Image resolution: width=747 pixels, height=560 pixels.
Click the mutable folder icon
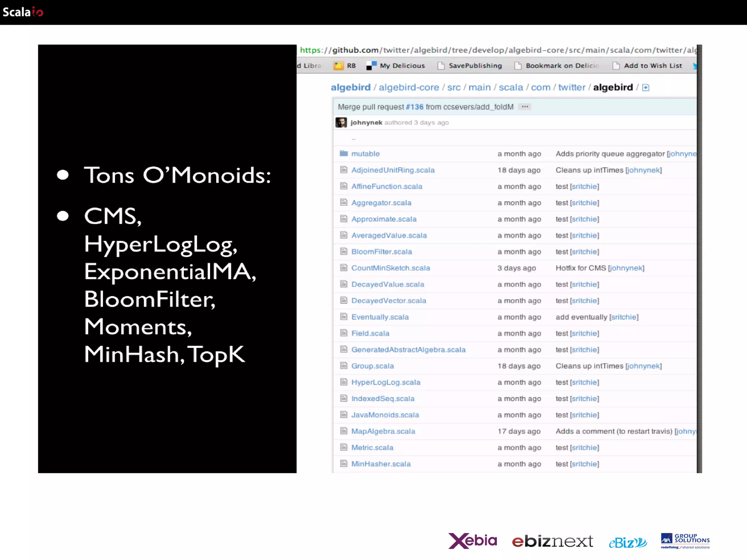(x=343, y=153)
